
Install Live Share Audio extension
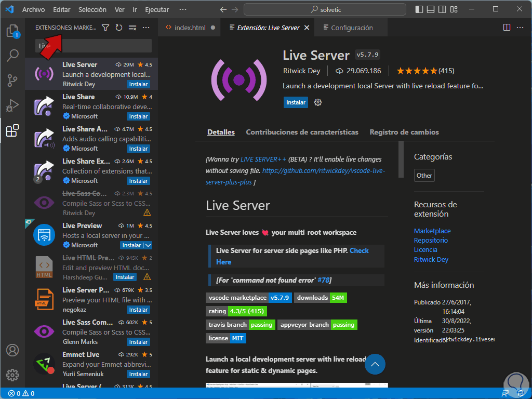point(138,149)
